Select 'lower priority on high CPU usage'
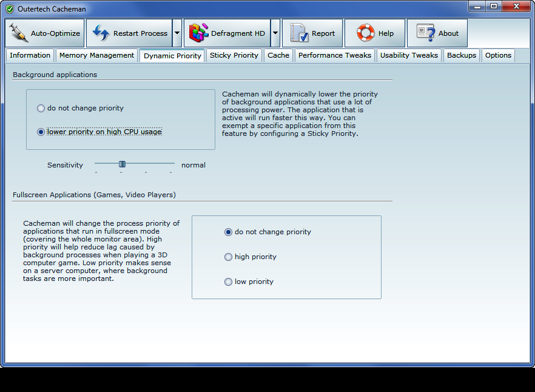 [41, 132]
